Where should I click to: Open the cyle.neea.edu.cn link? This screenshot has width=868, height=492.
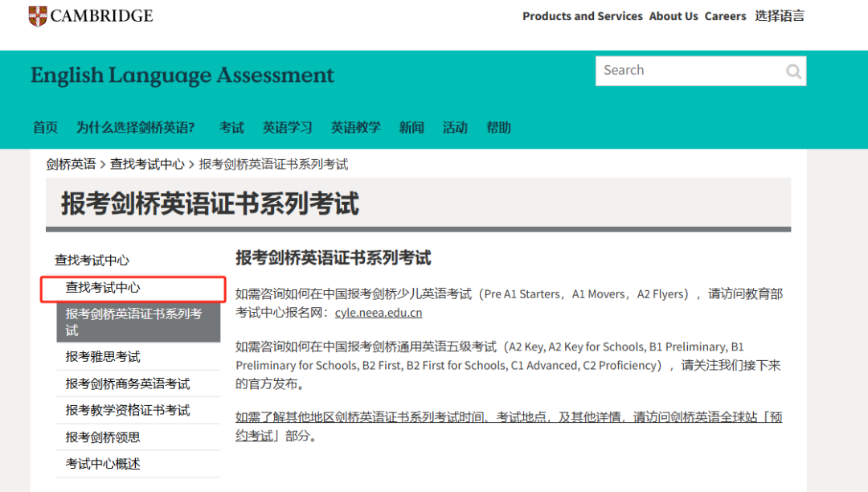379,313
